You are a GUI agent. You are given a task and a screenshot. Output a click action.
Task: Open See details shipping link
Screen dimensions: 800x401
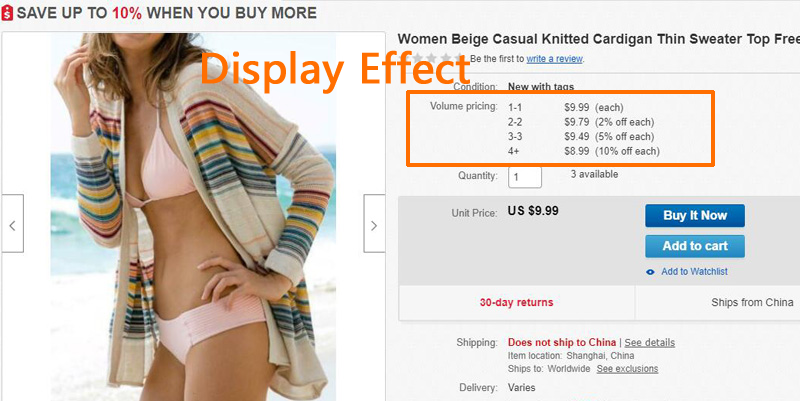649,342
